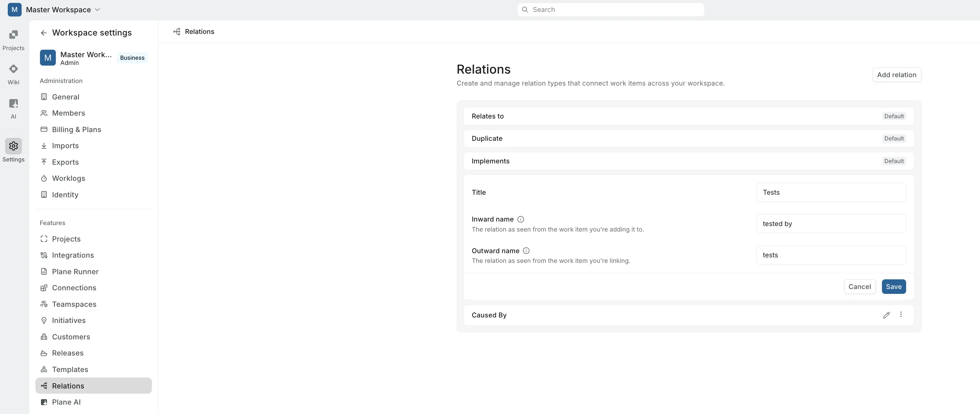This screenshot has width=980, height=414.
Task: Cancel editing the relation
Action: tap(860, 286)
